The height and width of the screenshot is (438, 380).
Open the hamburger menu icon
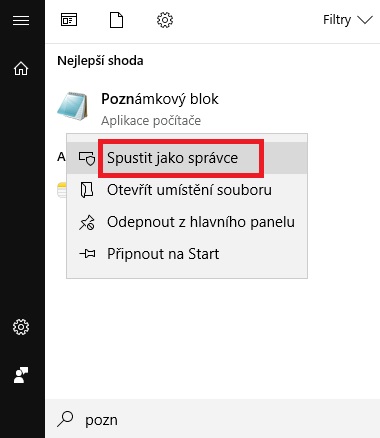coord(21,21)
